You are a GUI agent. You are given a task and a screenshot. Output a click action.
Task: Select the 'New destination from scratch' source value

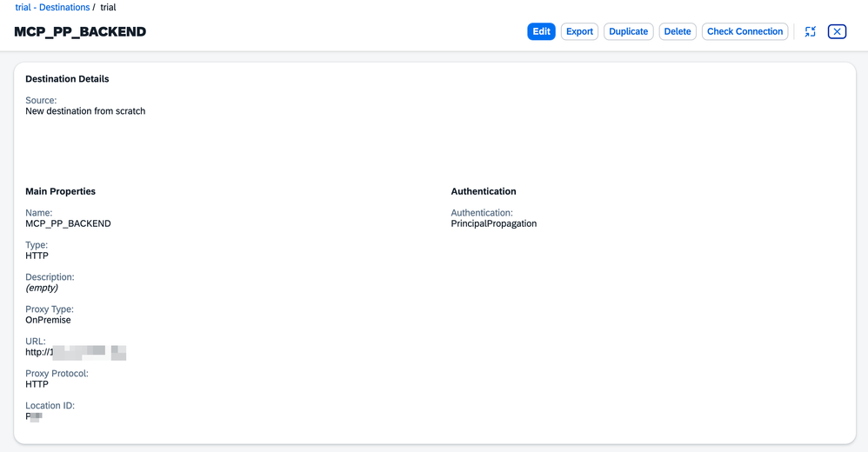[x=85, y=111]
